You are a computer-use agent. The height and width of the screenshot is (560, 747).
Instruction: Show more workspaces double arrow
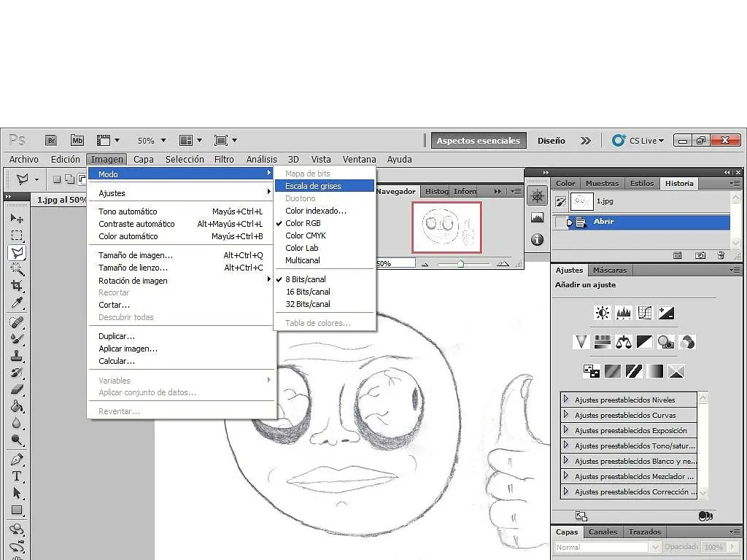tap(586, 141)
